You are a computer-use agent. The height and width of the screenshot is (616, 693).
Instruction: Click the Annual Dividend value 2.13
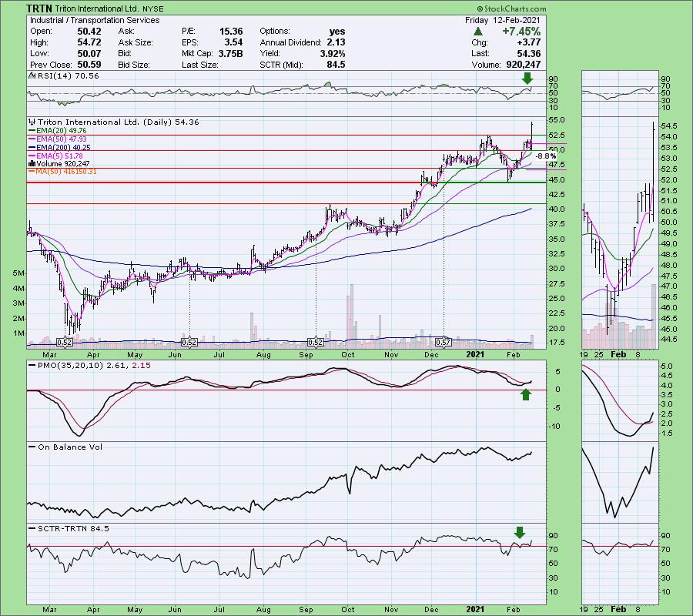(x=336, y=42)
